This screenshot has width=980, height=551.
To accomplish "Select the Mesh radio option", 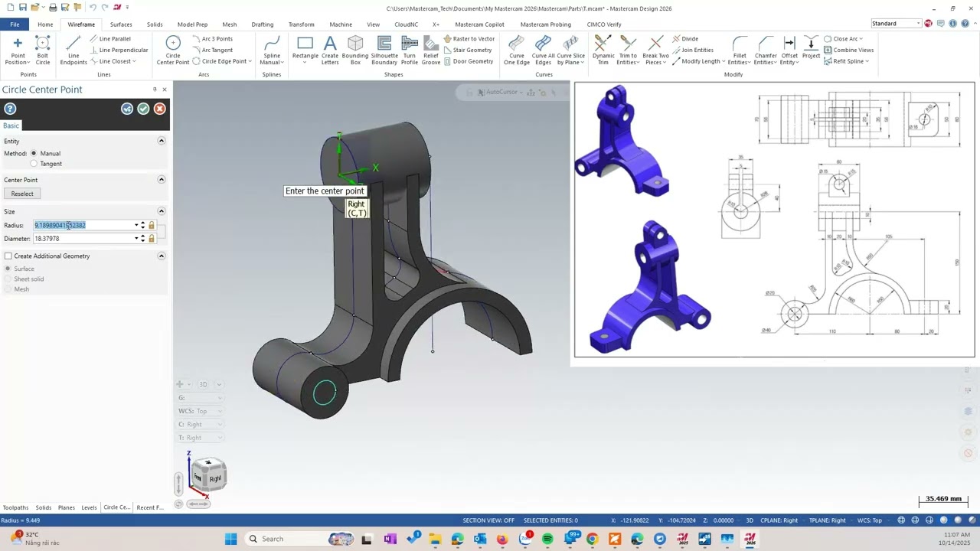I will tap(8, 289).
